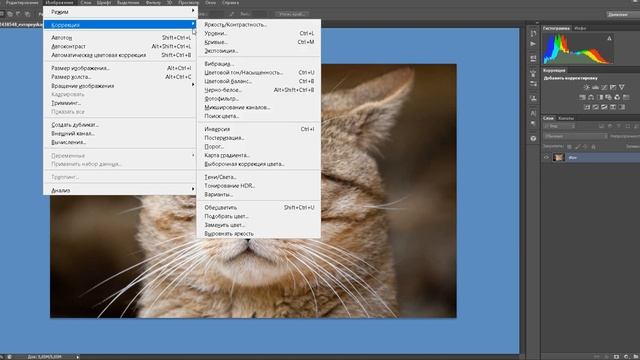Image resolution: width=640 pixels, height=360 pixels.
Task: Open the Фильтр menu in the menu bar
Action: 153,2
